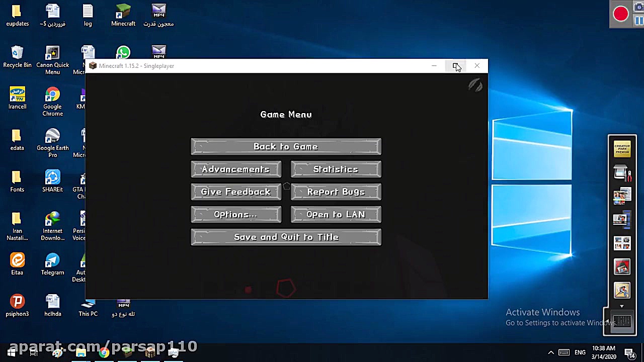
Task: Select the Minecraft desktop shortcut
Action: point(123,15)
